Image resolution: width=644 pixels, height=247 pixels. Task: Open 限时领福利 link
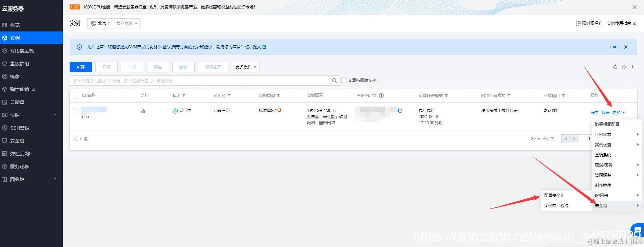(589, 23)
